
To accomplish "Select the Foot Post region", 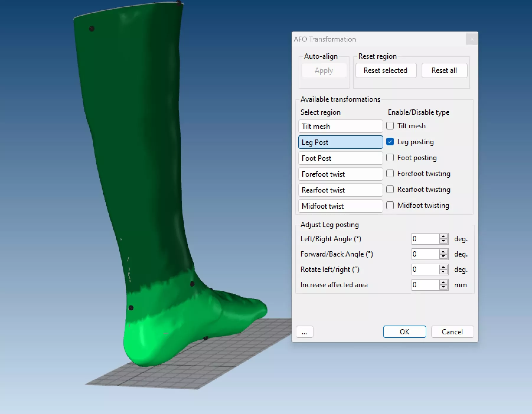I will tap(340, 158).
